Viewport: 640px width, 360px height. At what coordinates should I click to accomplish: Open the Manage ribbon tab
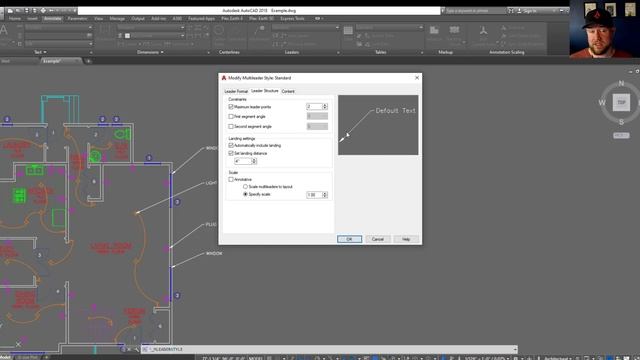click(x=117, y=19)
